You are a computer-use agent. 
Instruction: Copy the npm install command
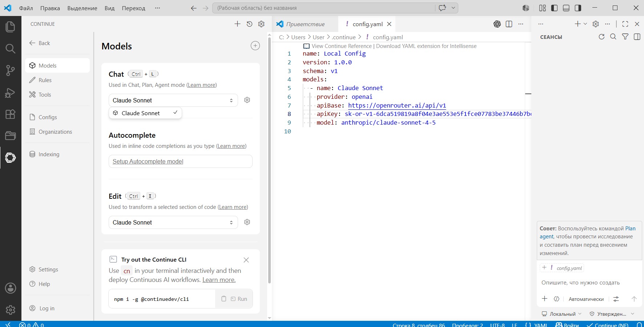pyautogui.click(x=224, y=299)
